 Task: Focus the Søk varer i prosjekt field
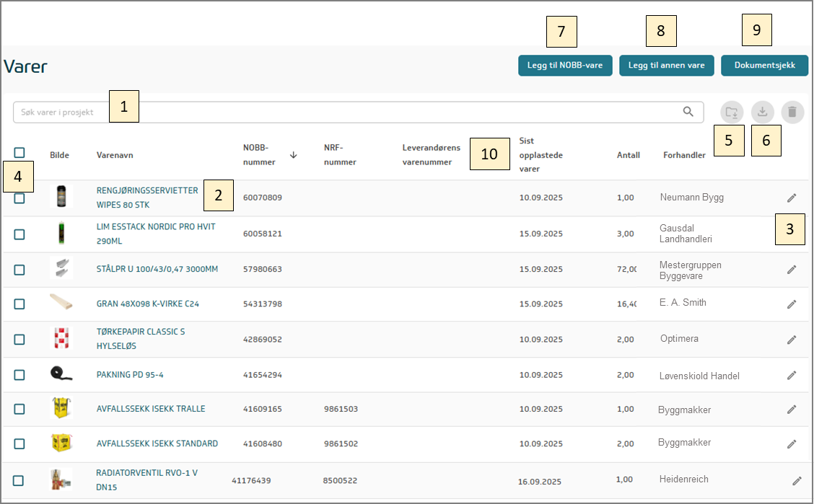click(346, 112)
